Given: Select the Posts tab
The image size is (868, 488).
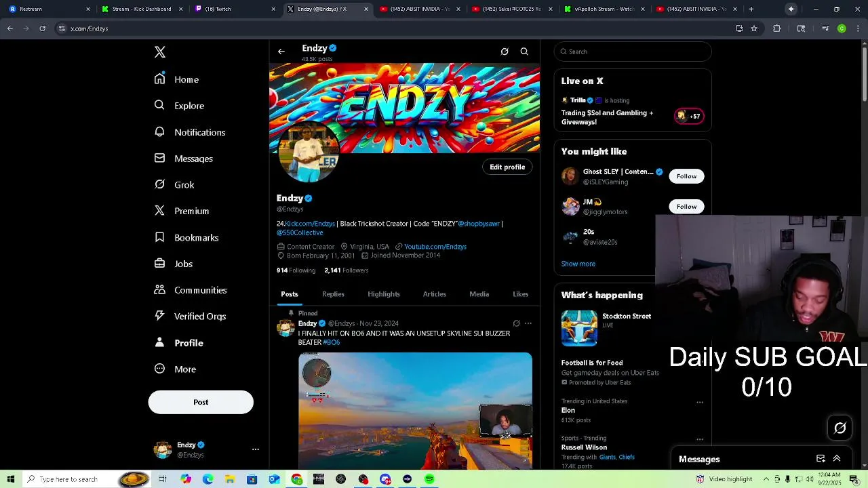Looking at the screenshot, I should point(290,294).
